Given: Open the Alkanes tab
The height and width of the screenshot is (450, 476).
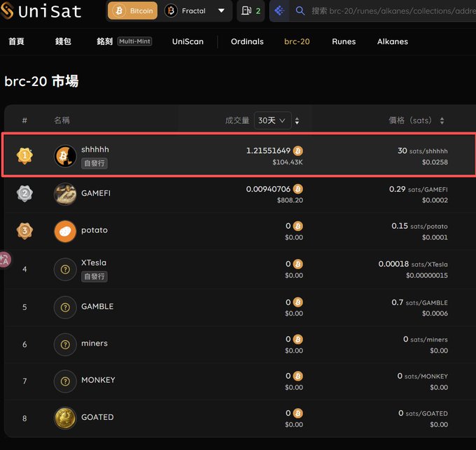Looking at the screenshot, I should point(393,41).
